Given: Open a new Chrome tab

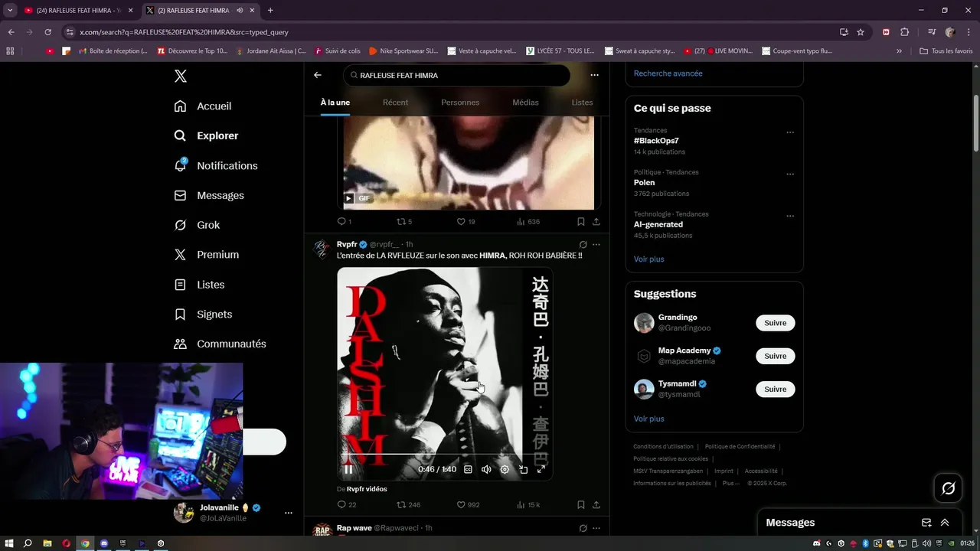Looking at the screenshot, I should 270,11.
